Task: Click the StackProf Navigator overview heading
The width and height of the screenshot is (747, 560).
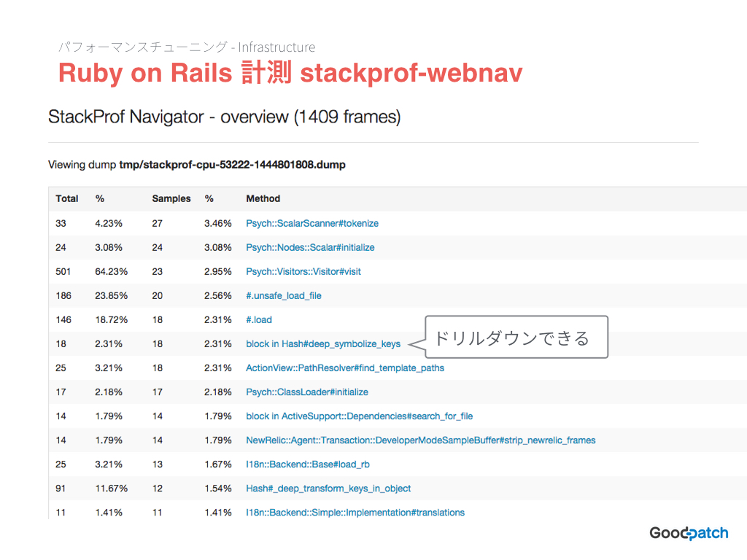Action: coord(225,117)
